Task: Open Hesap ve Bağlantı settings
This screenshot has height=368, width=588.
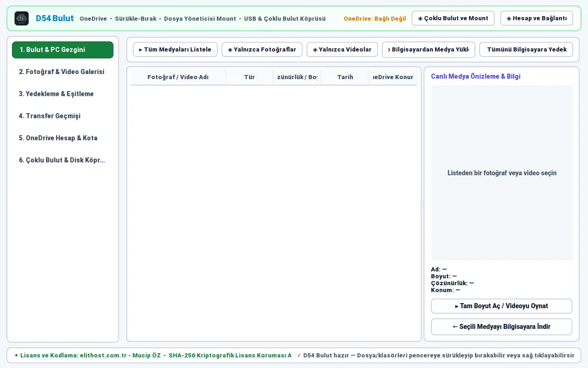Action: [537, 18]
